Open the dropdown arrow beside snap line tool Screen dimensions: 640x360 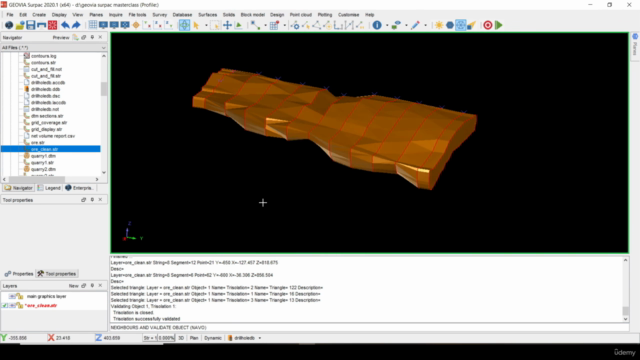(x=265, y=25)
